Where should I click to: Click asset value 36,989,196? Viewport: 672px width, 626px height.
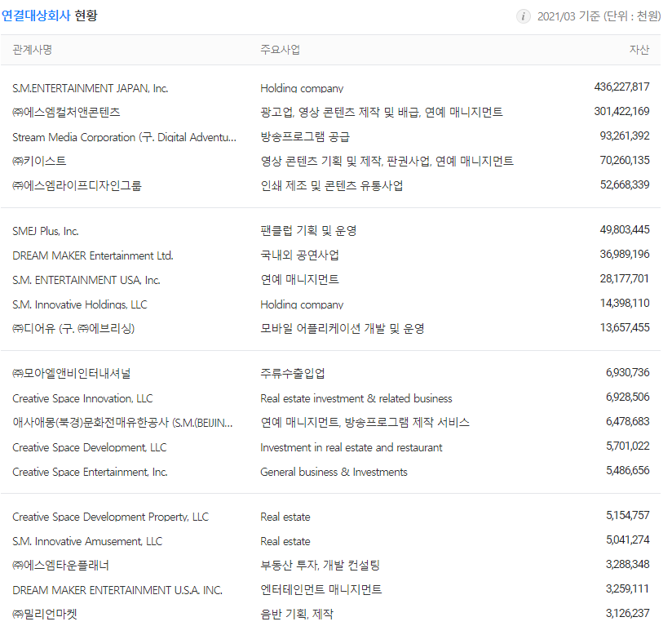click(x=625, y=255)
